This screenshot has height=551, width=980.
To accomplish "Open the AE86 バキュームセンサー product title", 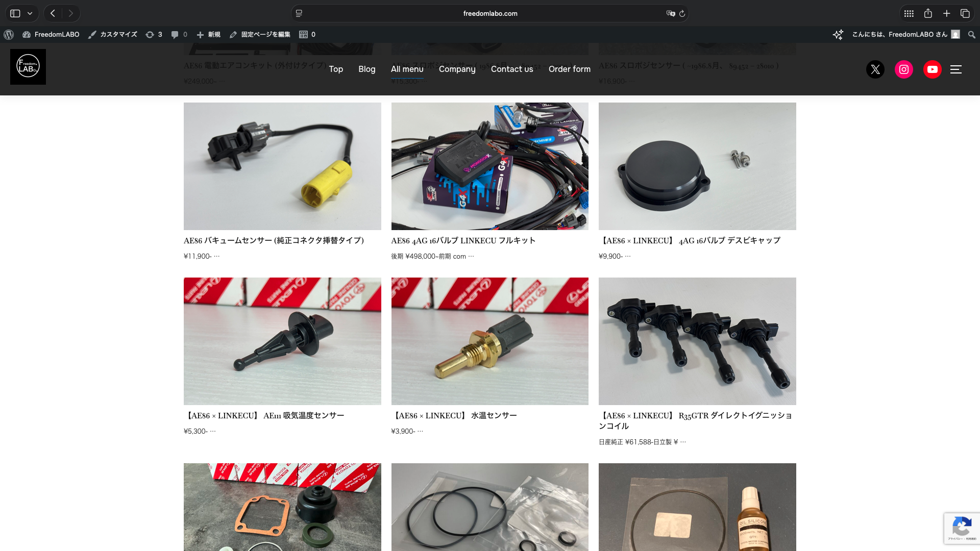I will [274, 241].
